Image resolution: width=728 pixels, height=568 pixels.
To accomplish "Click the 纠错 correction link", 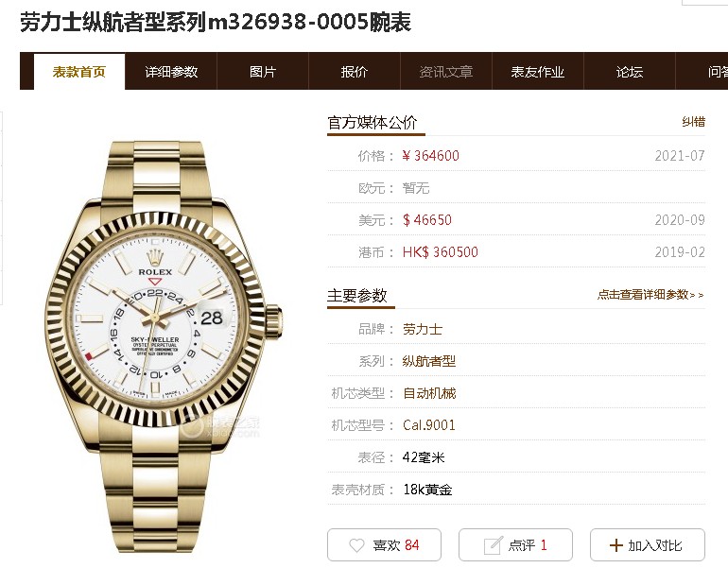I will (694, 122).
